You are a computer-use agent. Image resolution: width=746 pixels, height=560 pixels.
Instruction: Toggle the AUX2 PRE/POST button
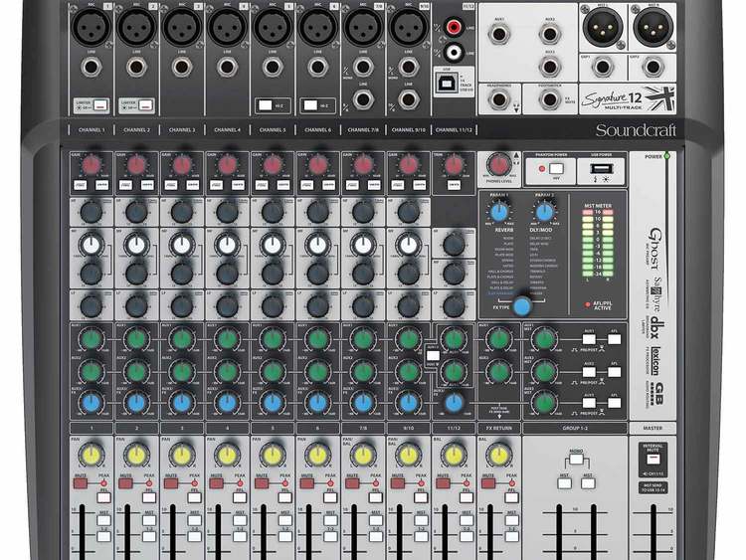pyautogui.click(x=589, y=372)
